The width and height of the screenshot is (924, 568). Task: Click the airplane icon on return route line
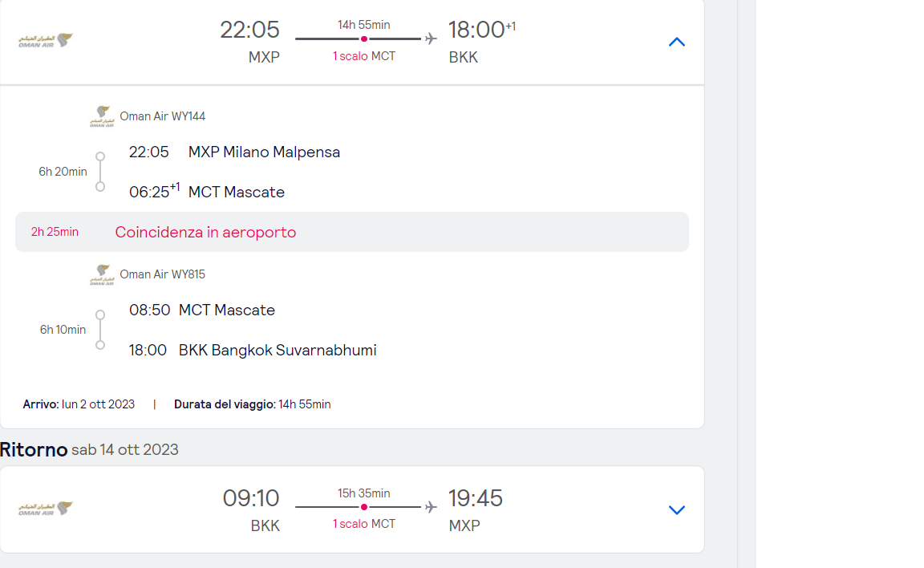click(x=431, y=507)
